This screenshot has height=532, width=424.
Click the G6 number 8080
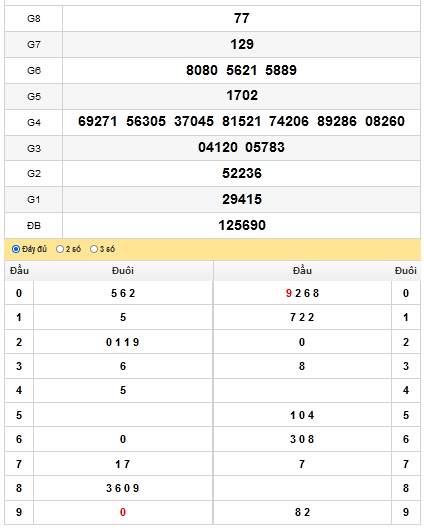202,70
